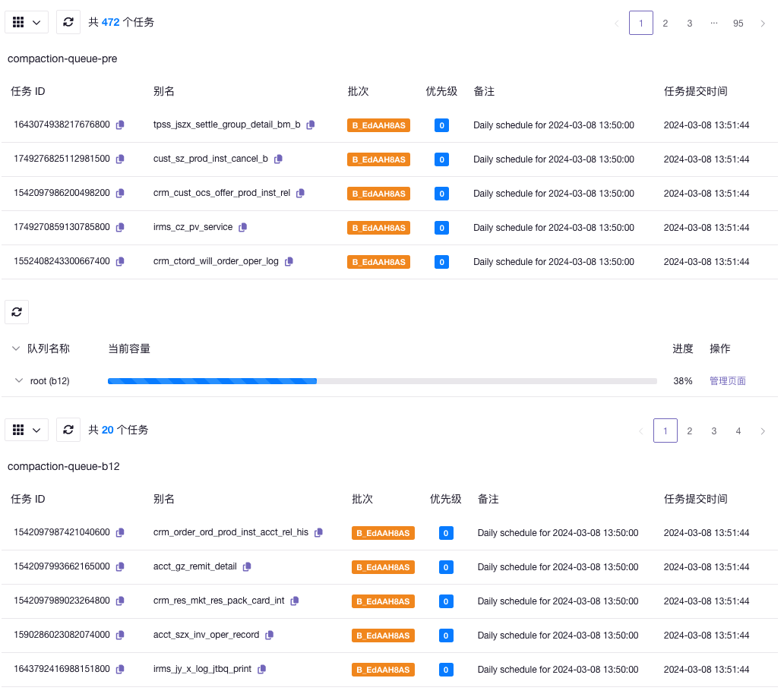Copy alias cust_sz_prod_inst_cancel_b
The image size is (784, 697).
click(278, 159)
